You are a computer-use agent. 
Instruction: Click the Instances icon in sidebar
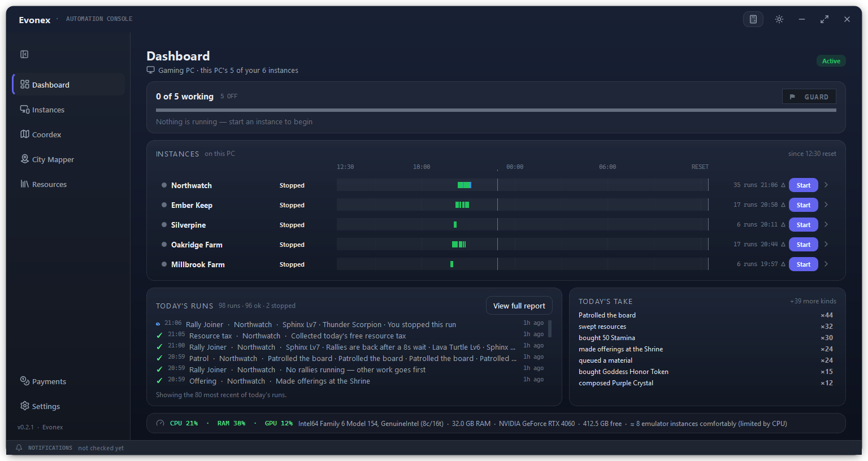click(25, 109)
